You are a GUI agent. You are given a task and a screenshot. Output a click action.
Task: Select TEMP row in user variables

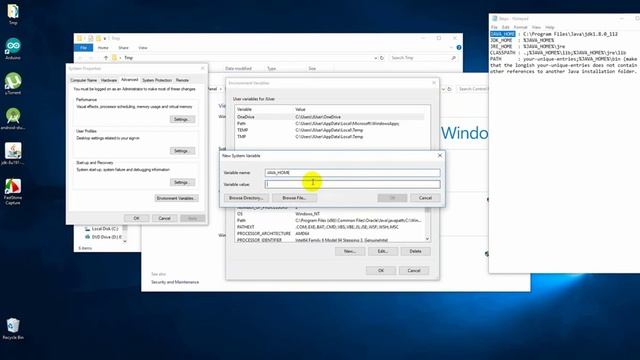pyautogui.click(x=330, y=130)
